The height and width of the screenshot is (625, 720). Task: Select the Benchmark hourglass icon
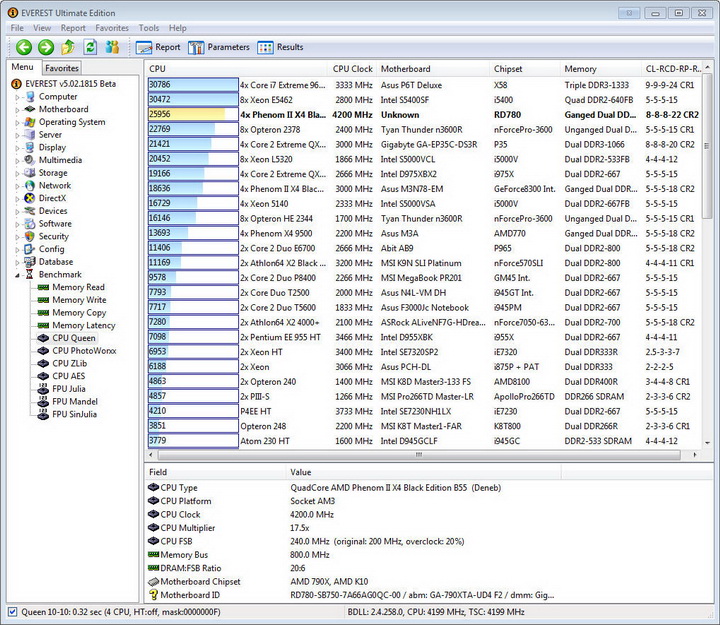tap(30, 274)
